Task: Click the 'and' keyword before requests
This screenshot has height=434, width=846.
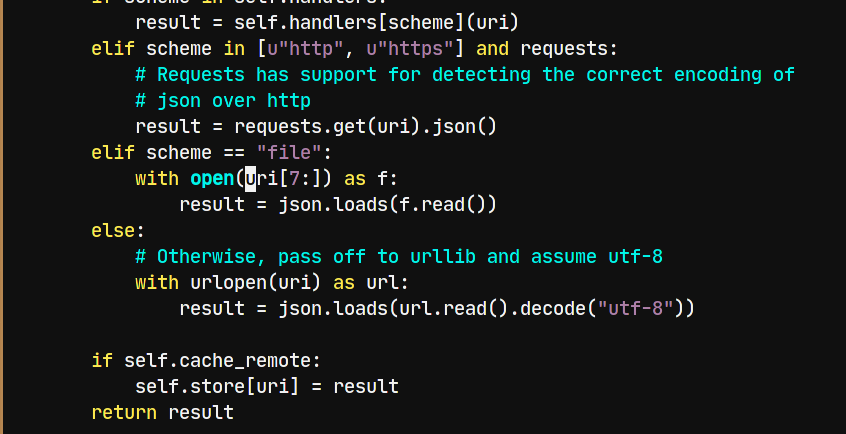Action: [x=492, y=49]
